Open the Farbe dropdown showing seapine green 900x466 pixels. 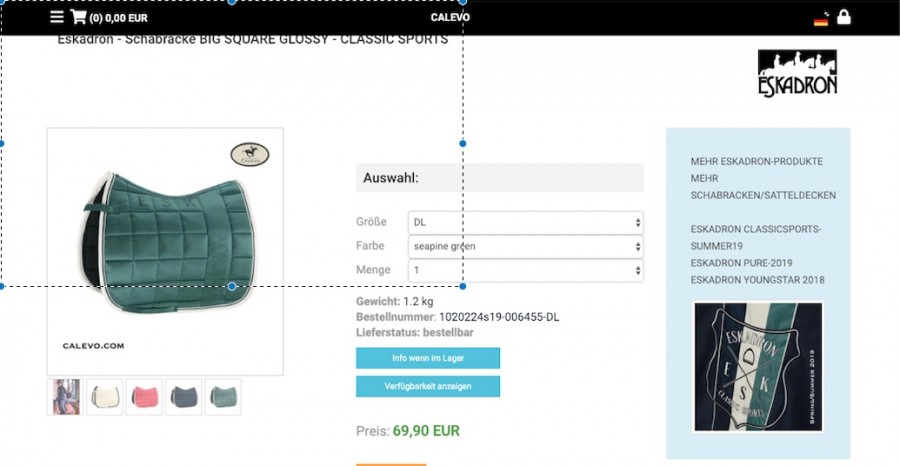point(526,247)
